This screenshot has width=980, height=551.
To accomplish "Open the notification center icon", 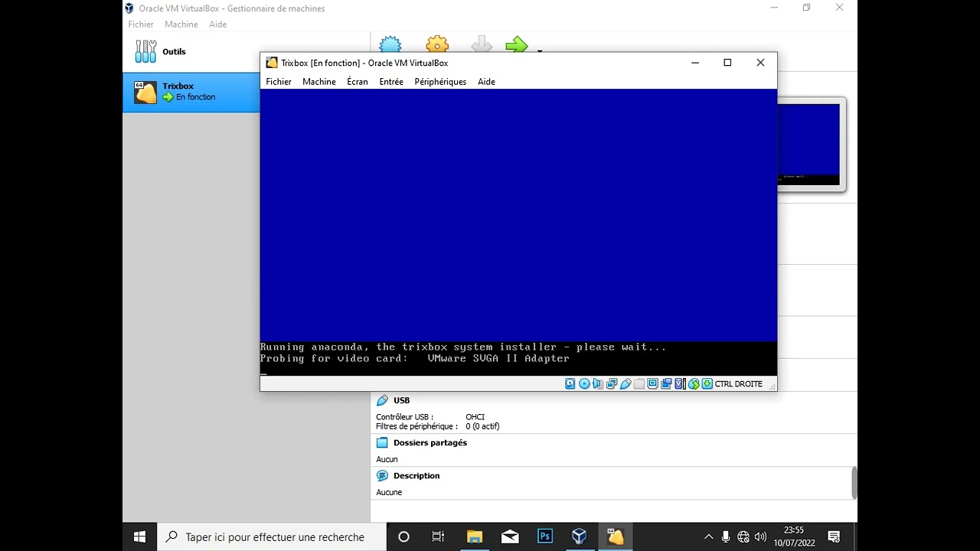I will tap(835, 536).
